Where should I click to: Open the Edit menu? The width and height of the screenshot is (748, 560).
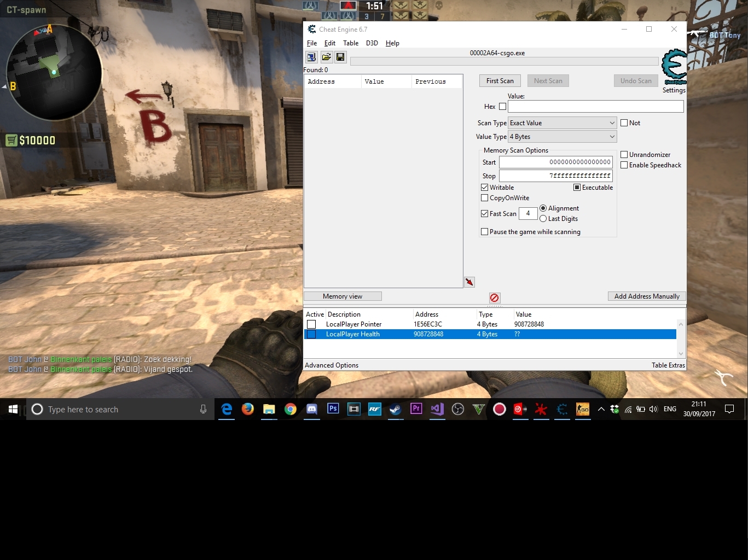[330, 43]
